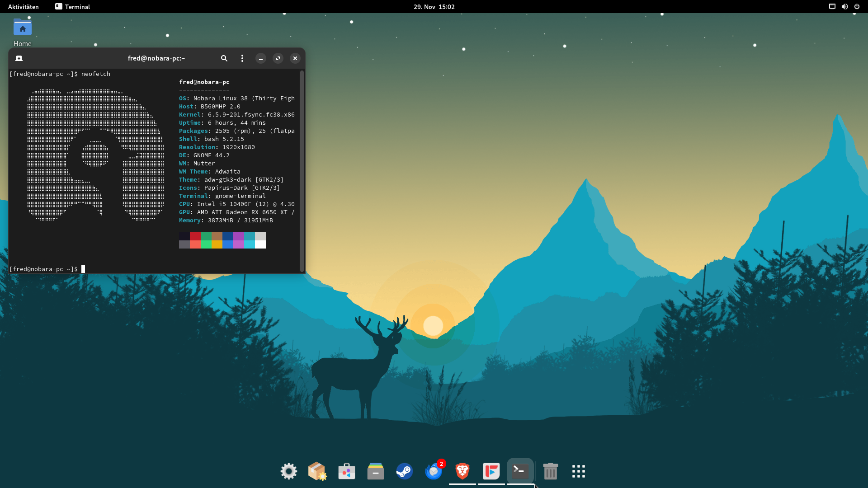This screenshot has width=868, height=488.
Task: Open Thunderbird mail with 2 notifications
Action: click(x=434, y=471)
